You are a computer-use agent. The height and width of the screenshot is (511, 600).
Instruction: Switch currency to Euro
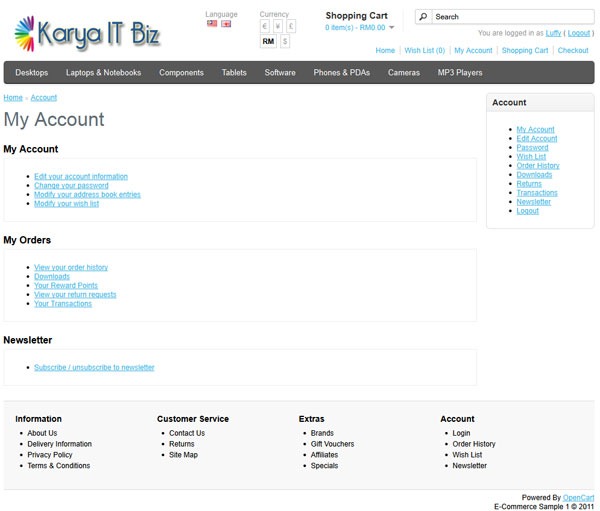pyautogui.click(x=264, y=26)
